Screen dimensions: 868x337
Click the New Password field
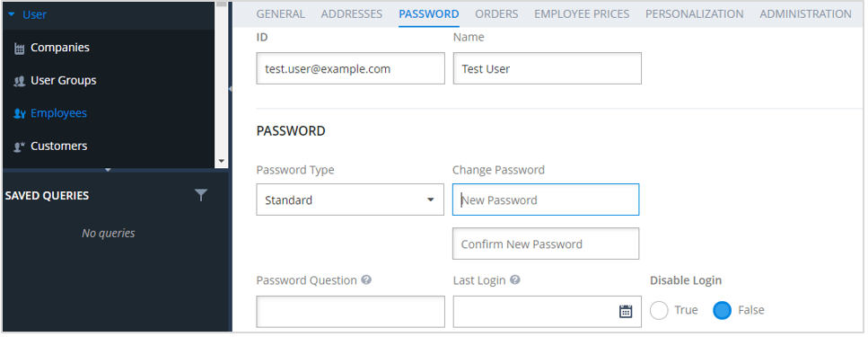click(546, 200)
